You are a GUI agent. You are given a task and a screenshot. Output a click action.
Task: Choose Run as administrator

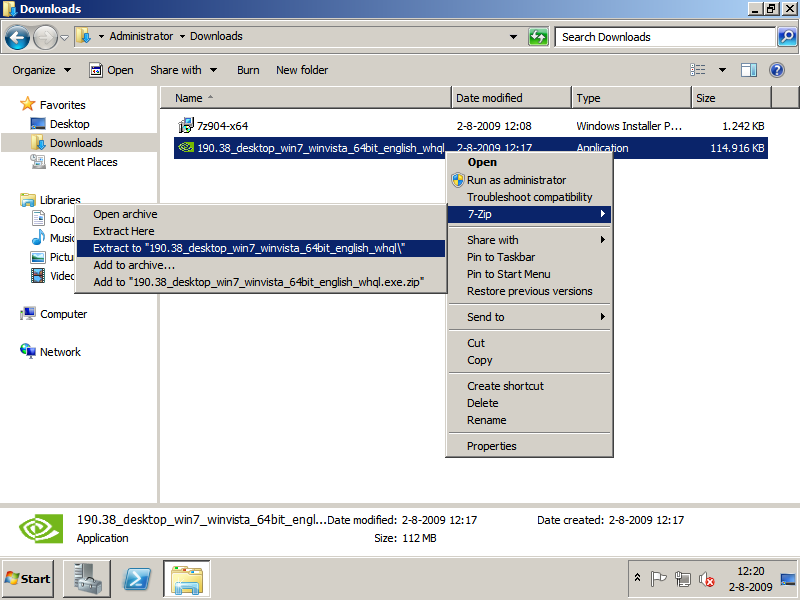[529, 180]
